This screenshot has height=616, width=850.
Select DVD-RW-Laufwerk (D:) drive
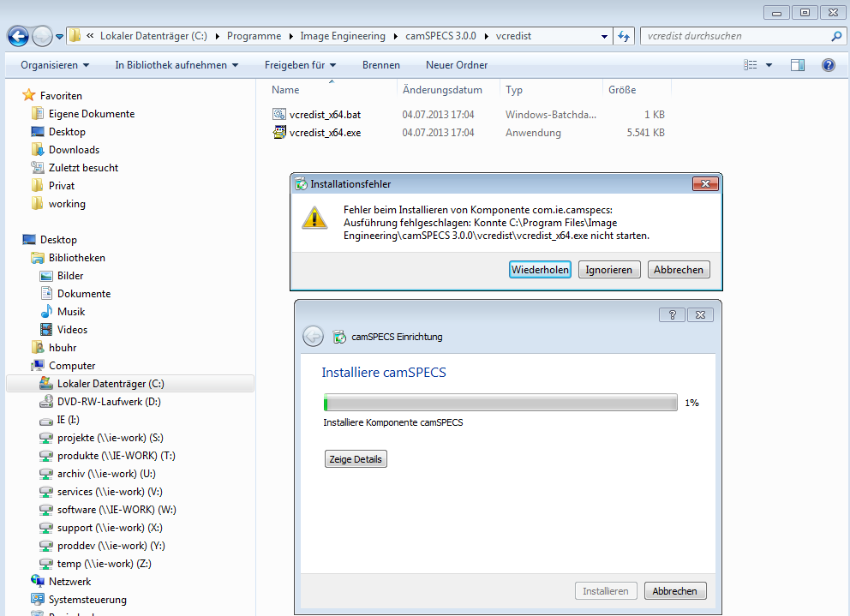109,402
